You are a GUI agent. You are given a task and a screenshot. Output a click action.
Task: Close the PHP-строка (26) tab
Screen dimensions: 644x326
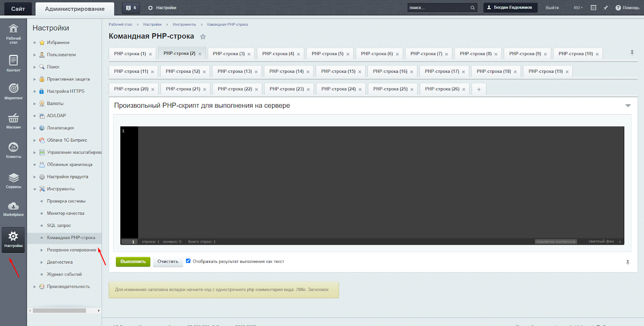(464, 90)
